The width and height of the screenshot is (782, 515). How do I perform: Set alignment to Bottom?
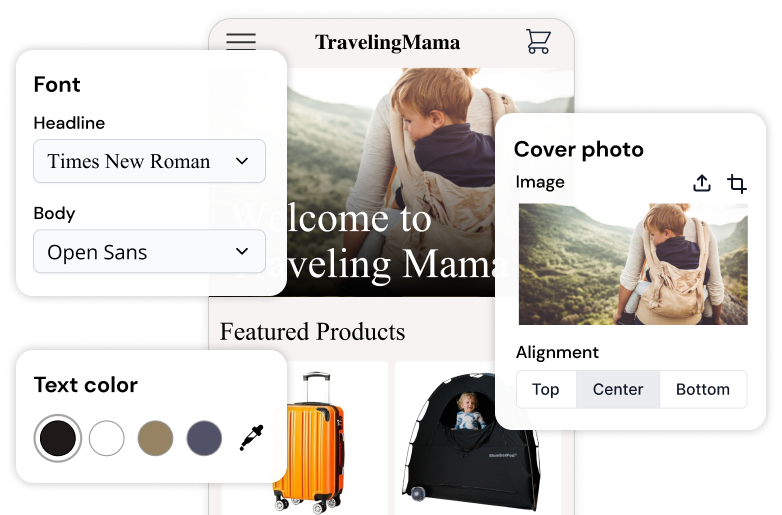click(x=703, y=389)
